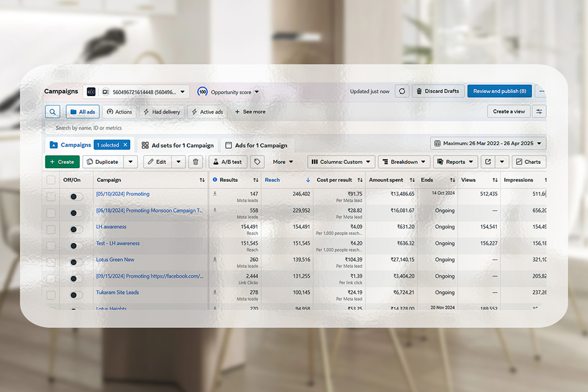Check the Tukaram Site Leads row checkbox
Screen dimensions: 588x392
point(51,295)
